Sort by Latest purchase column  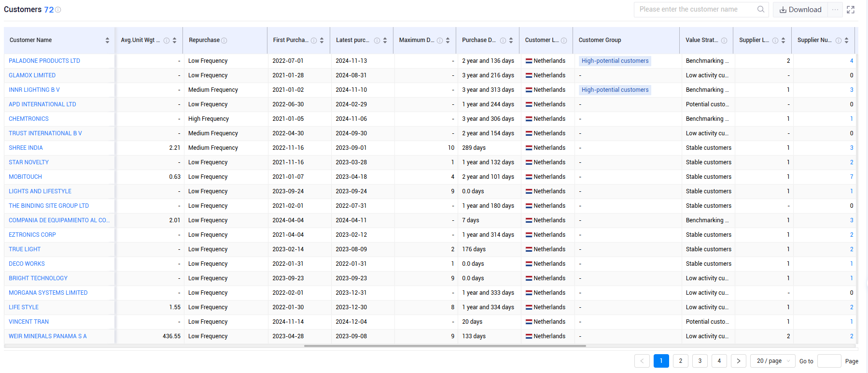[x=385, y=41]
